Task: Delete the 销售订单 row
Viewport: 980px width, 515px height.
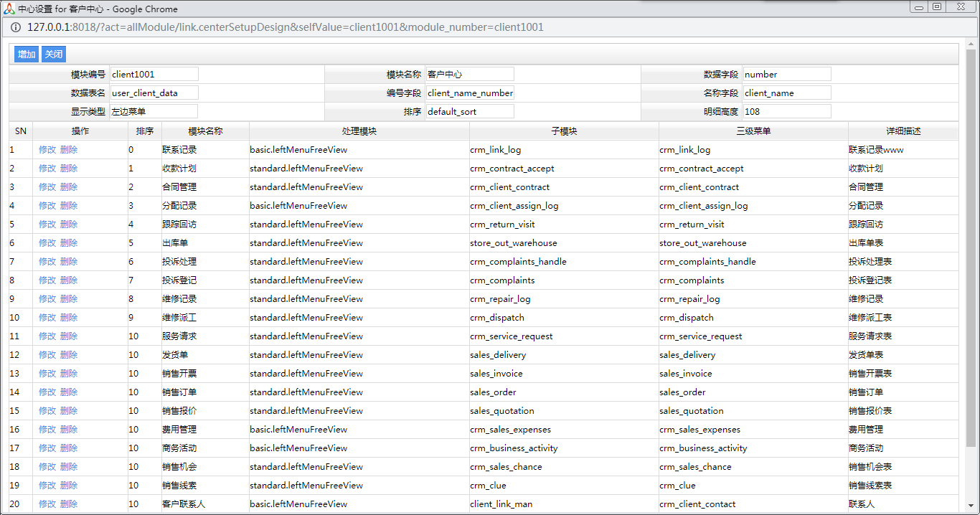Action: (x=69, y=392)
